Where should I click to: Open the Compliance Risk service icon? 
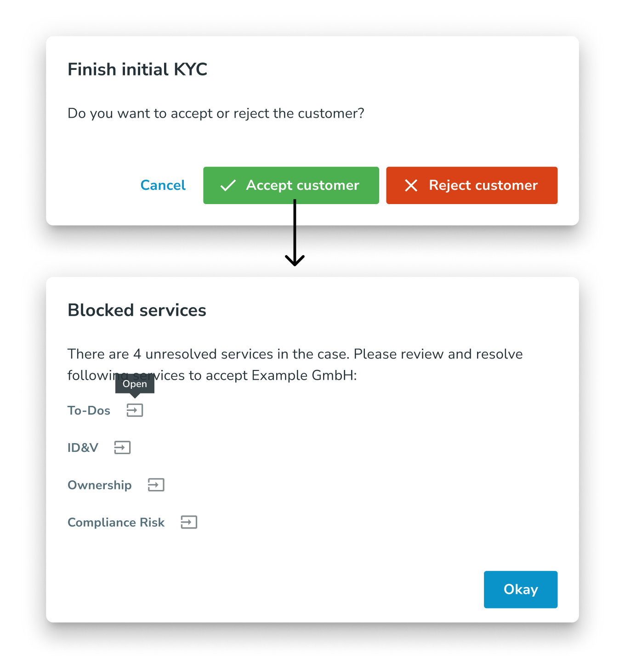[189, 522]
